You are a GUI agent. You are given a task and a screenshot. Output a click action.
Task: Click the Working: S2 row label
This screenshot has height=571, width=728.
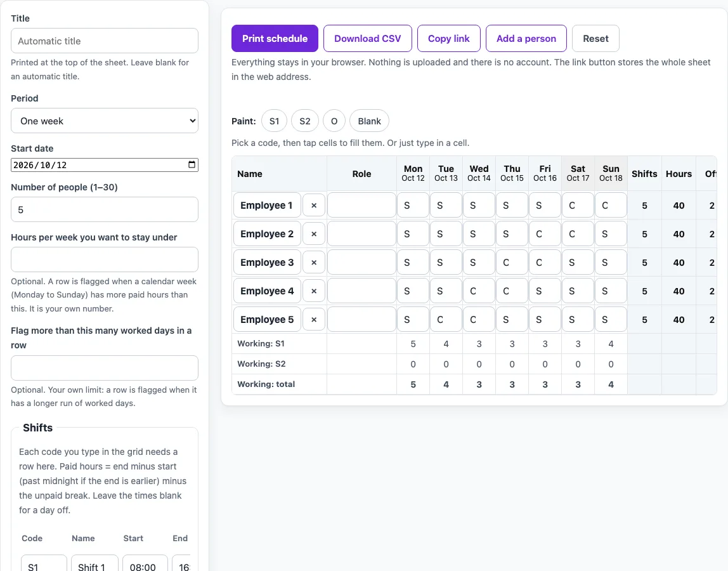[261, 364]
